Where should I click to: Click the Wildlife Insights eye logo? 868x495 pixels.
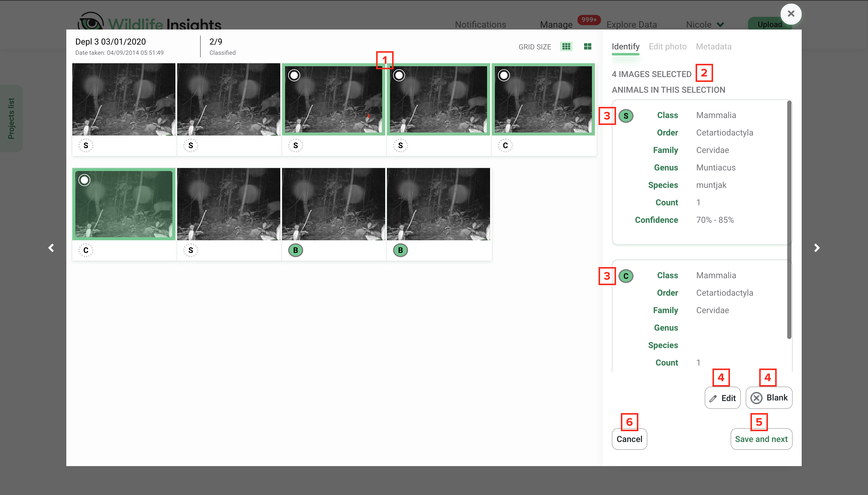pos(91,21)
